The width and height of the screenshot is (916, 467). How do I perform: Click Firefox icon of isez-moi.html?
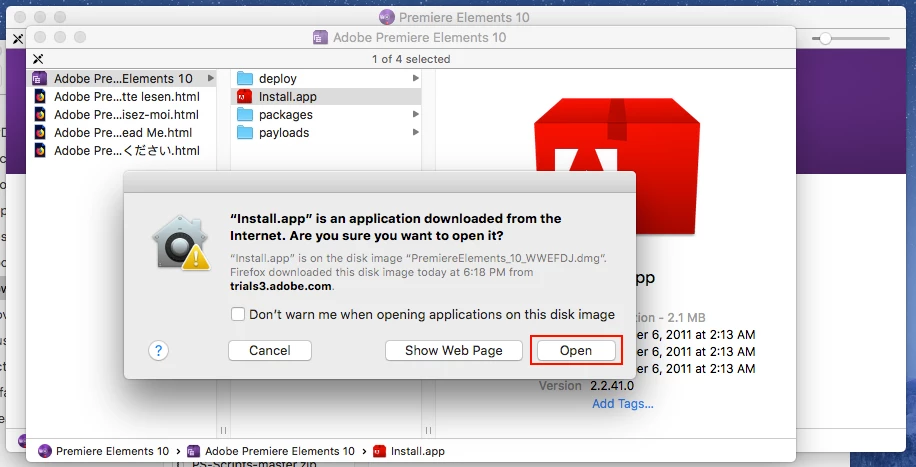pos(40,115)
